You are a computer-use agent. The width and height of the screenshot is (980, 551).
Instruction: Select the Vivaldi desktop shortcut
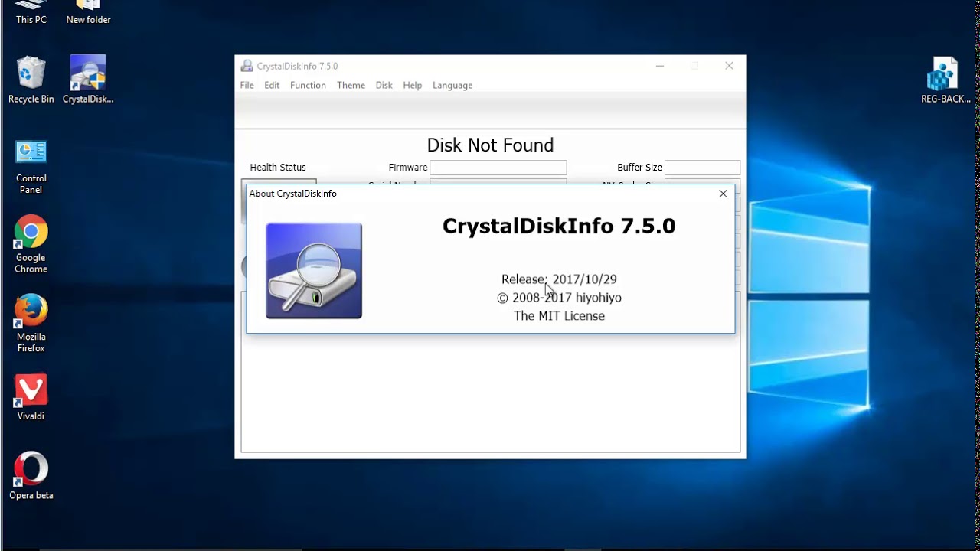click(31, 397)
